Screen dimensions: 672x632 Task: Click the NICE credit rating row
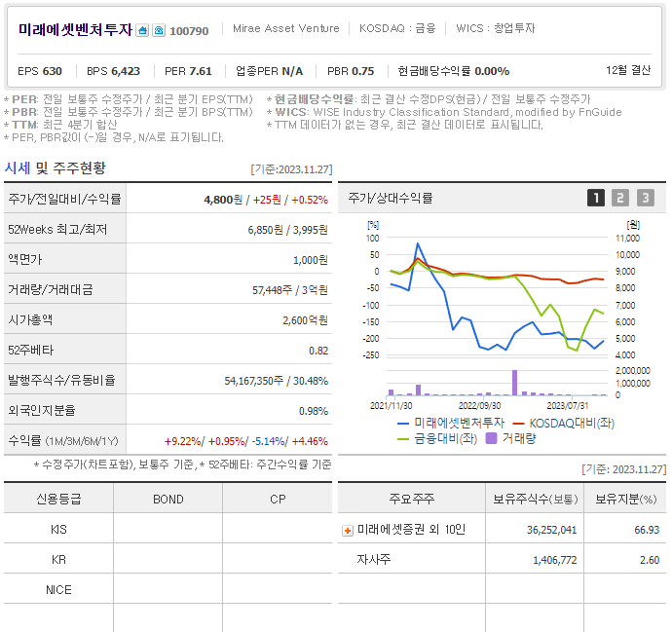click(168, 589)
